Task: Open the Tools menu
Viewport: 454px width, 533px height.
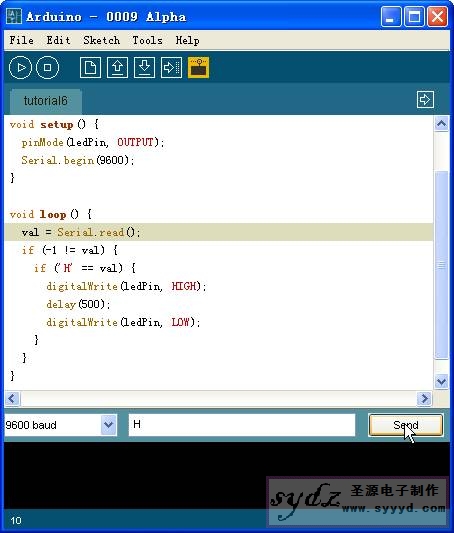Action: (147, 40)
